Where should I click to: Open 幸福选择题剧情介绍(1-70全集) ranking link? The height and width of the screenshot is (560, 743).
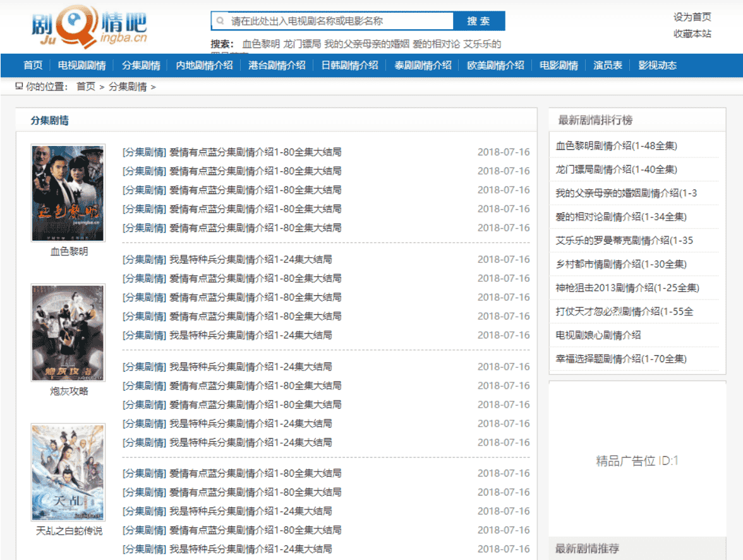pyautogui.click(x=620, y=359)
